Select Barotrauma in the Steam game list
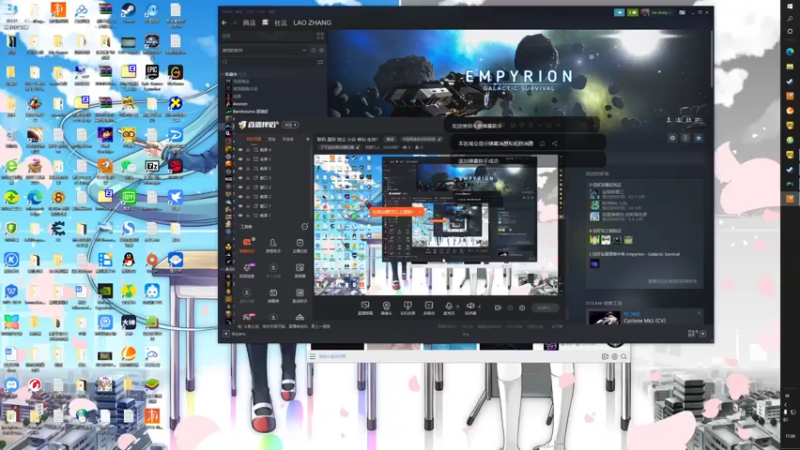The image size is (800, 450). coord(250,111)
